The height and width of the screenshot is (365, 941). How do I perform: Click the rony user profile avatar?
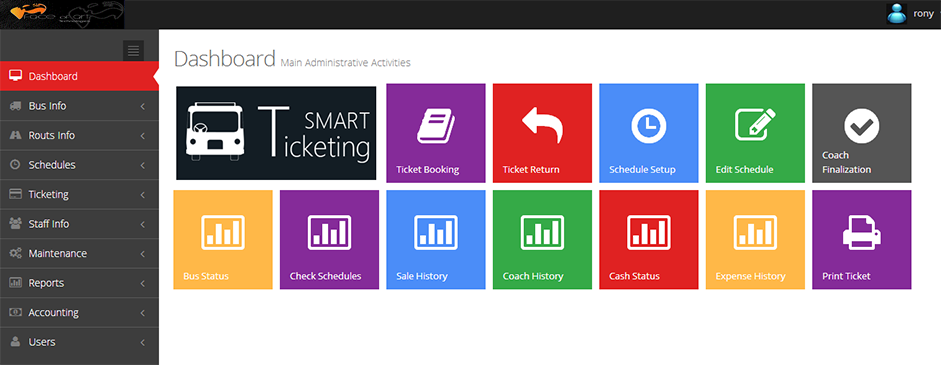pos(897,14)
